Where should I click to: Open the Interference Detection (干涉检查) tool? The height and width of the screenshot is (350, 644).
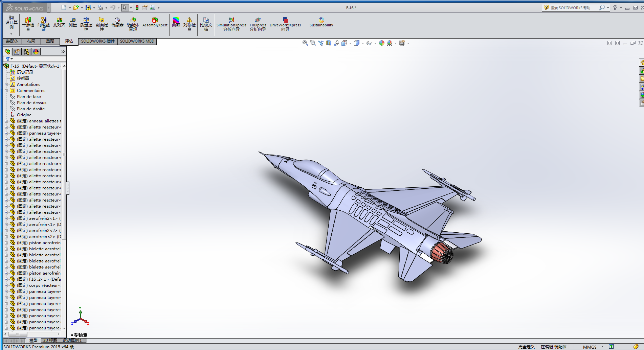coord(28,24)
